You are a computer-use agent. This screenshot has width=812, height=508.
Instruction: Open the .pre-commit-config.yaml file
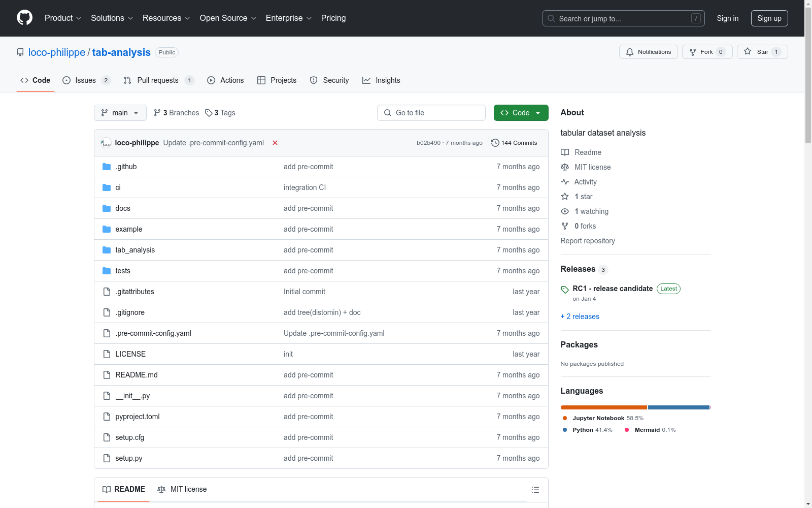point(153,333)
